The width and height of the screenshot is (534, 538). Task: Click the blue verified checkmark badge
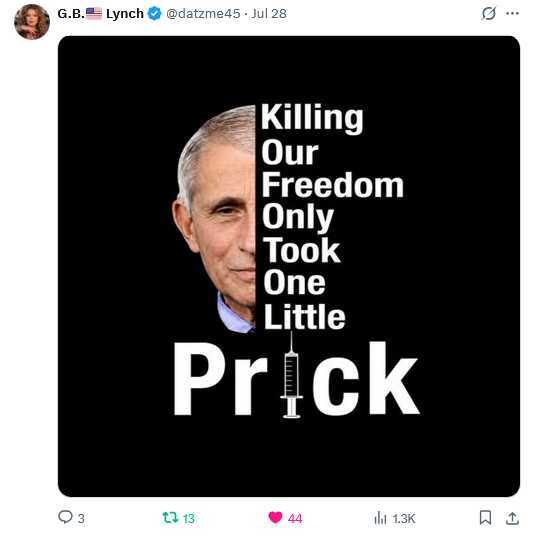tap(154, 14)
